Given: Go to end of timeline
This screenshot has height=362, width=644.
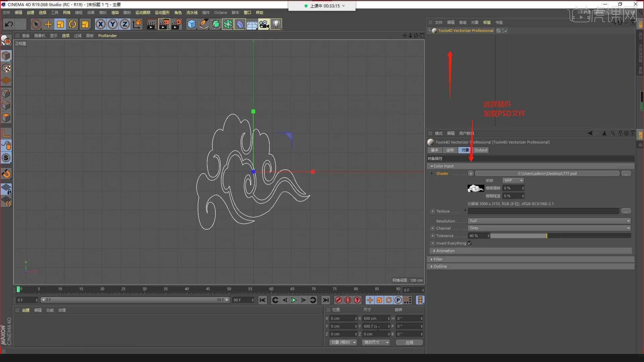Looking at the screenshot, I should pos(325,300).
